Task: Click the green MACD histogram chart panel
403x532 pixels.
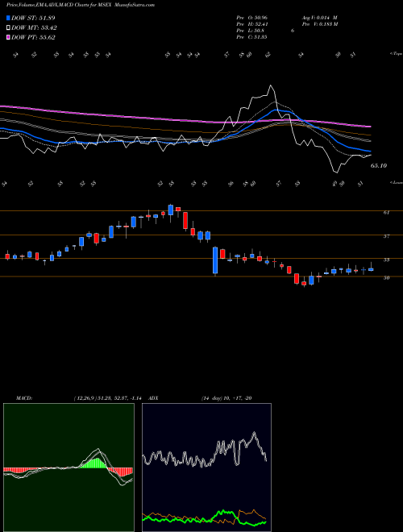Action: click(x=69, y=468)
